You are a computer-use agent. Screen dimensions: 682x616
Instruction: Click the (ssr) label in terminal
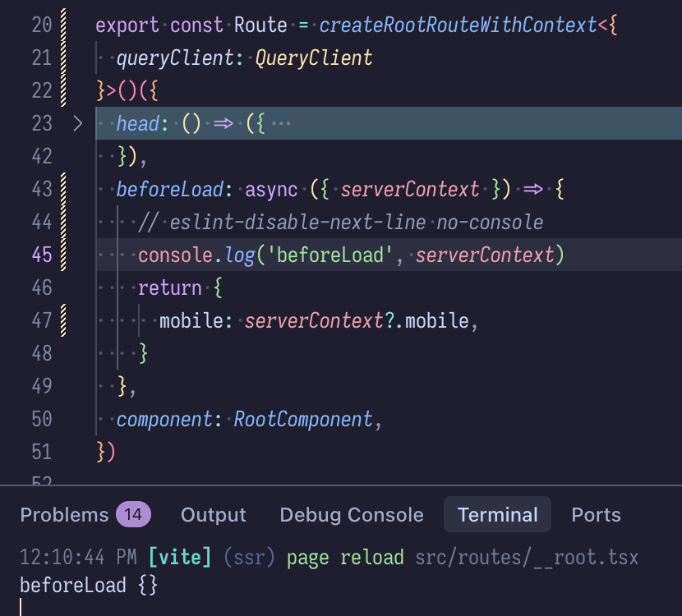tap(249, 558)
